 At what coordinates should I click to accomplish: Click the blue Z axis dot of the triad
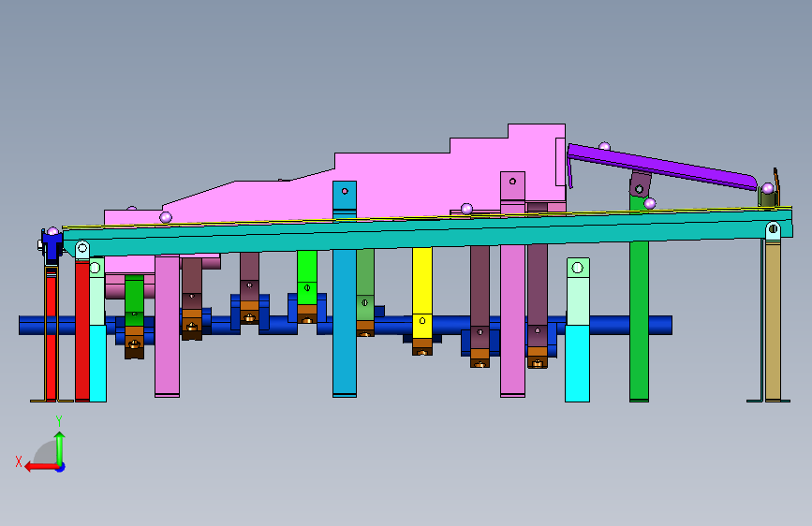[x=61, y=467]
